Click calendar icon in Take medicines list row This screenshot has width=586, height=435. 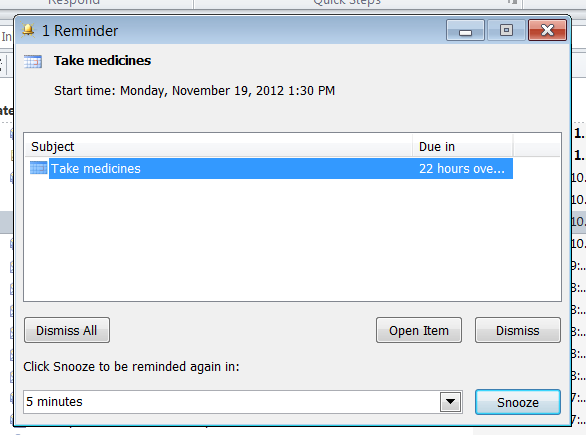(x=38, y=168)
